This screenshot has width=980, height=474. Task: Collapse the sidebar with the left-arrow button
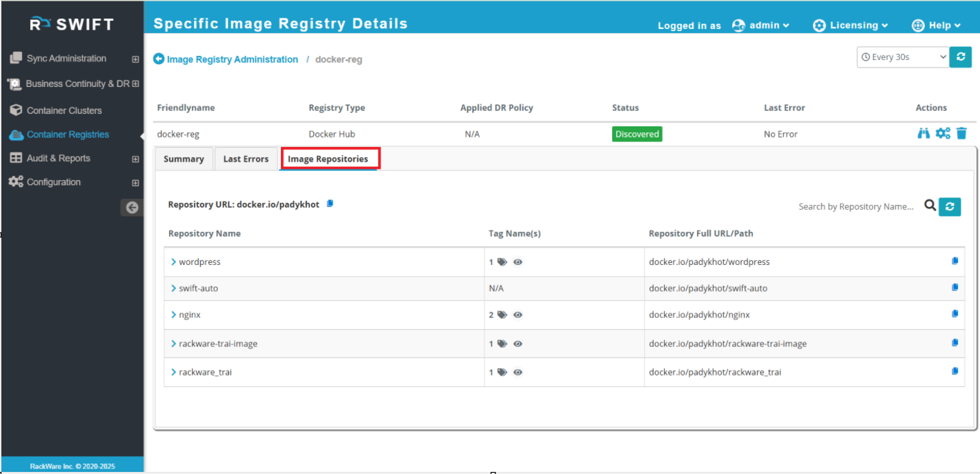pyautogui.click(x=132, y=207)
